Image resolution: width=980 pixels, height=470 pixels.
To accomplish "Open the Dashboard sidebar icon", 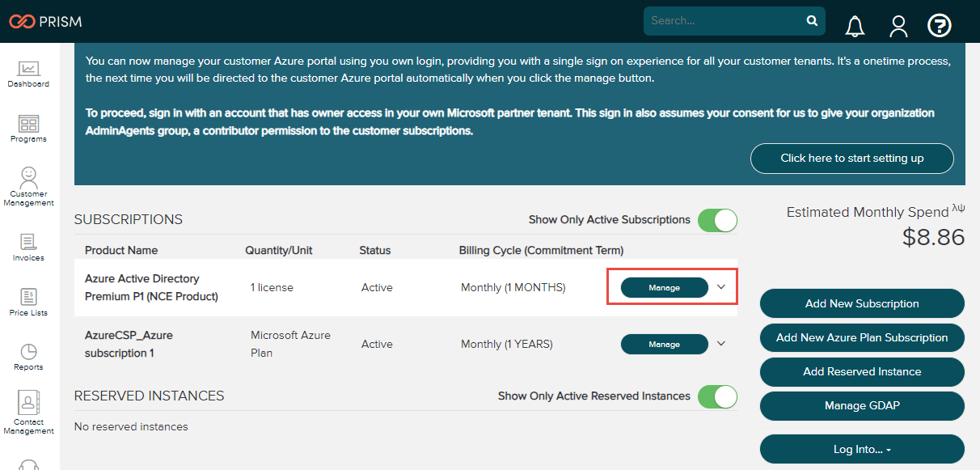I will [x=29, y=74].
